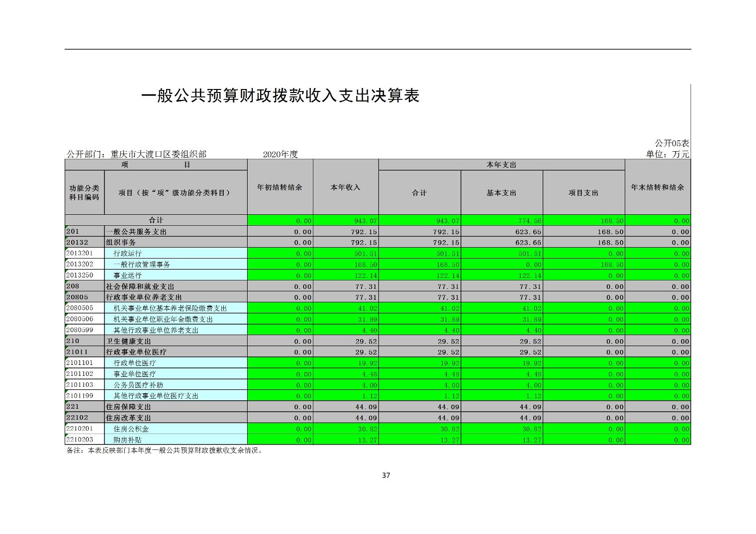
Task: Click the 备注 footnote text below table
Action: (164, 451)
